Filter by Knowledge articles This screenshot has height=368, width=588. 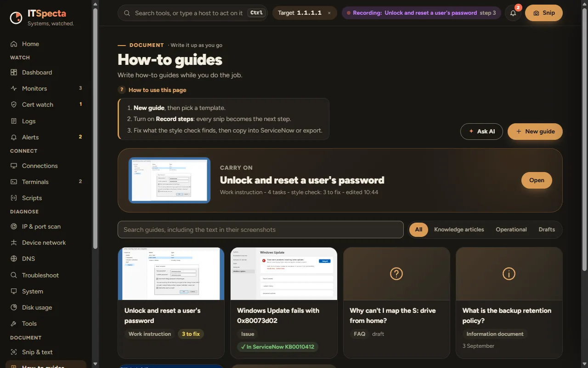point(459,230)
